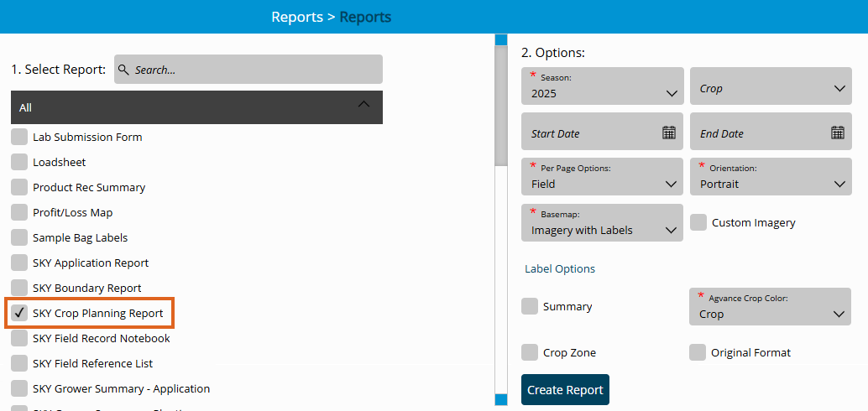Enable Sample Bag Labels checkbox

[x=19, y=237]
